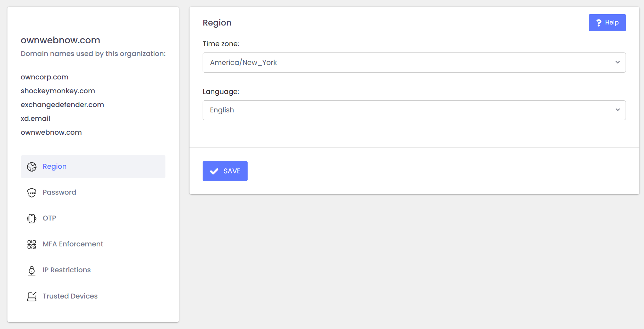Viewport: 644px width, 329px height.
Task: Click the checkmark icon on Save
Action: click(x=214, y=171)
